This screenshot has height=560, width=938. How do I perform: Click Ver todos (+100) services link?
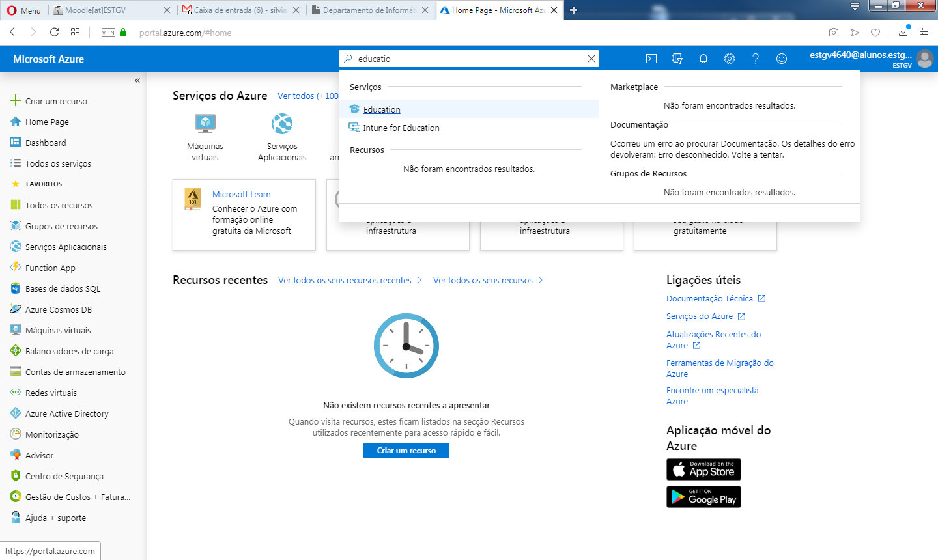(308, 96)
